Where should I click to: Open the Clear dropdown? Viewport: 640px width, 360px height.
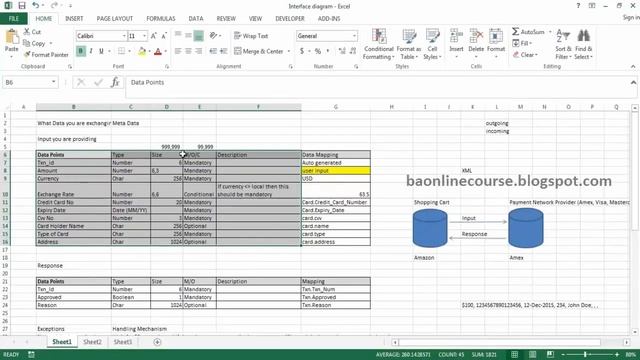click(x=525, y=54)
